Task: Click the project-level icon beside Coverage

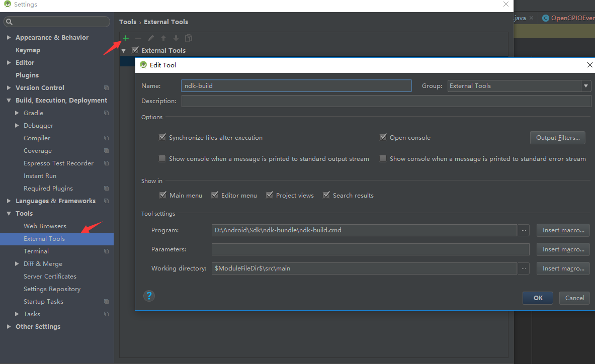Action: (106, 150)
